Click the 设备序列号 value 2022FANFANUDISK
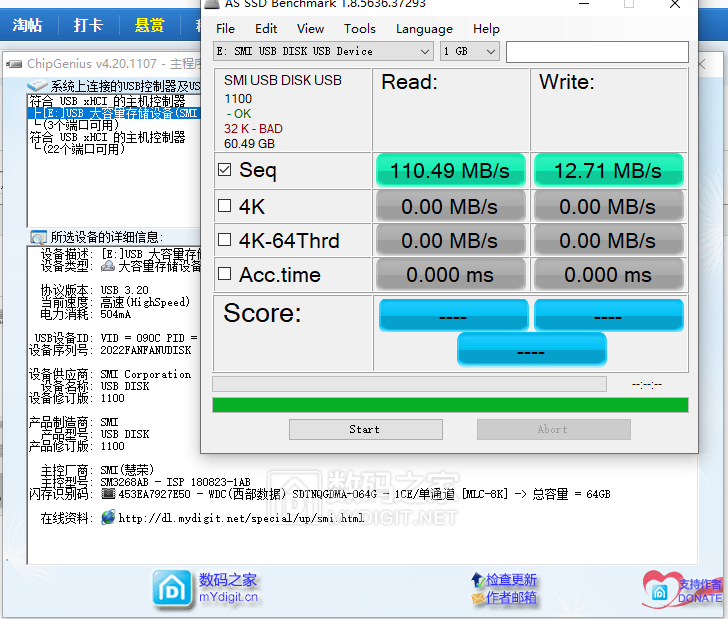This screenshot has width=728, height=619. click(146, 350)
